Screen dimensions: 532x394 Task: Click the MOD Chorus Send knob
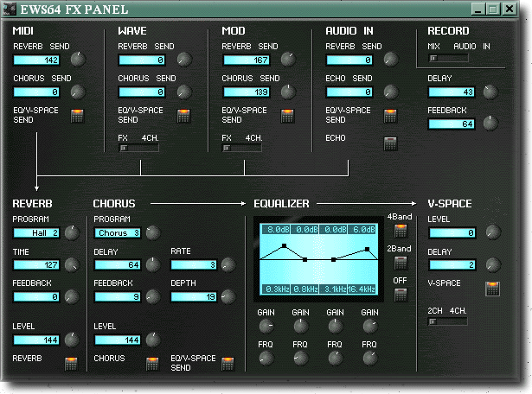pos(288,92)
